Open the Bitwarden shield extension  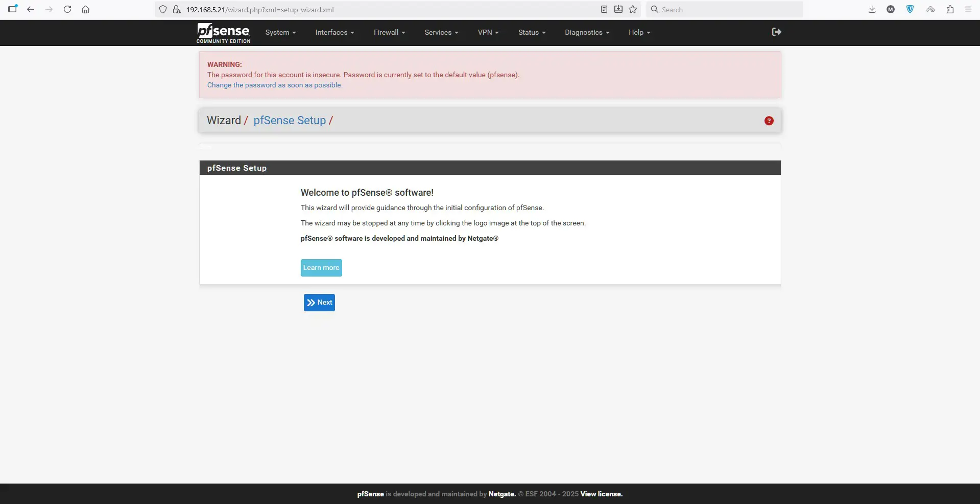click(910, 9)
